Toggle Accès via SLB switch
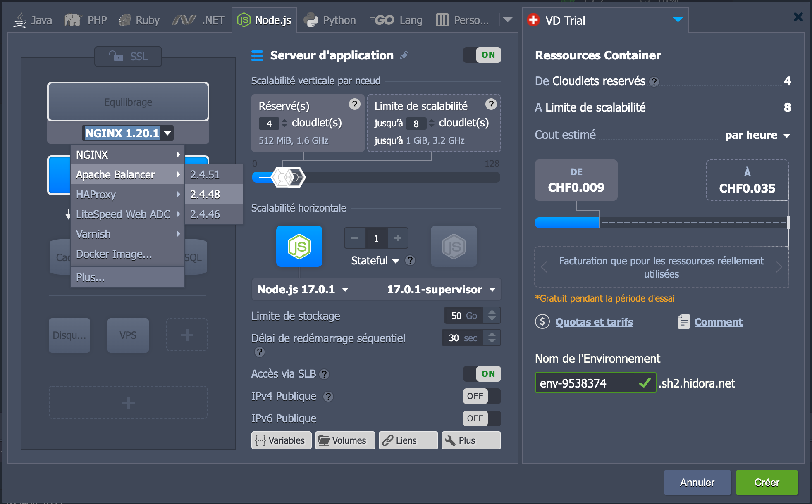This screenshot has height=504, width=812. 482,374
